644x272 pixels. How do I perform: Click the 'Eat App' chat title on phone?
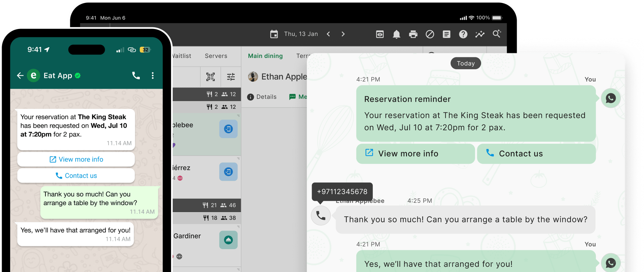tap(58, 75)
